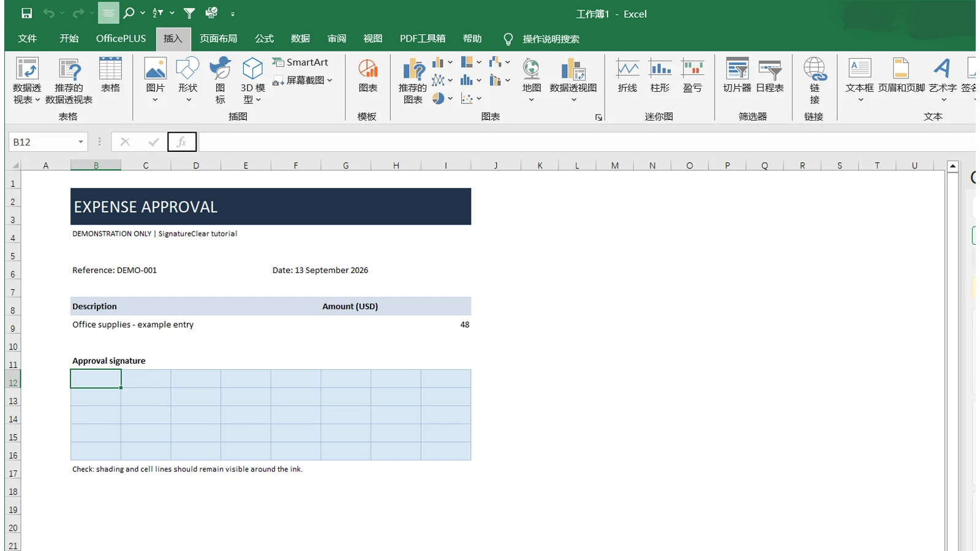Open the chart templates (图表) in 模板 group
The image size is (980, 551).
pyautogui.click(x=368, y=75)
